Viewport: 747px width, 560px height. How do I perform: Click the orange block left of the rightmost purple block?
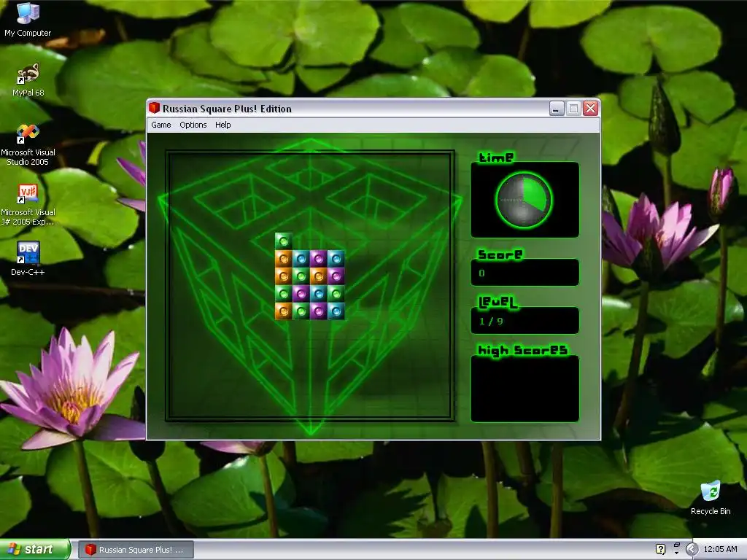(318, 276)
